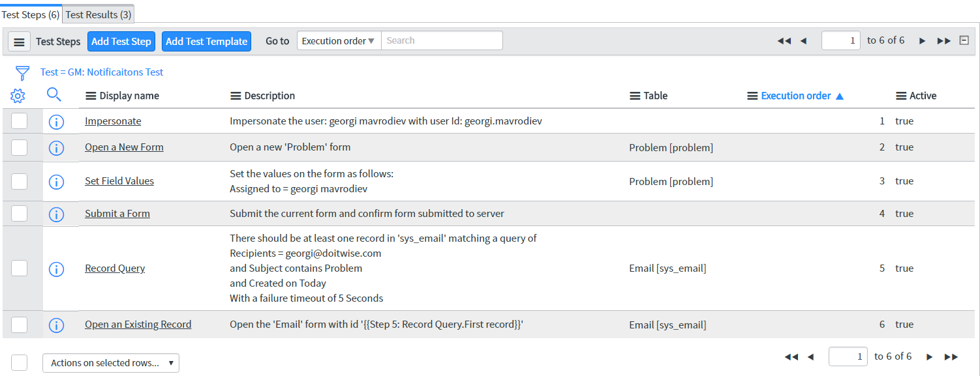Check the Submit a Form row checkbox
This screenshot has width=980, height=376.
point(20,213)
